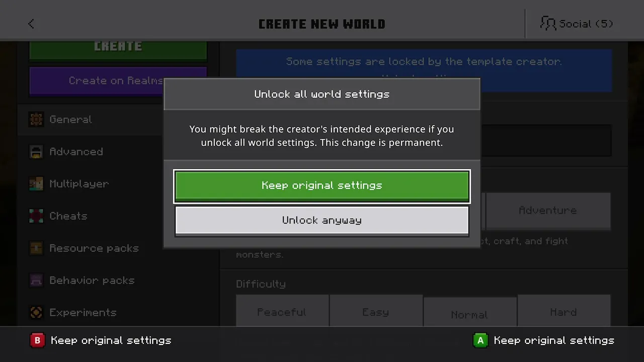The height and width of the screenshot is (362, 644).
Task: Select the Behavior packs icon
Action: point(36,281)
